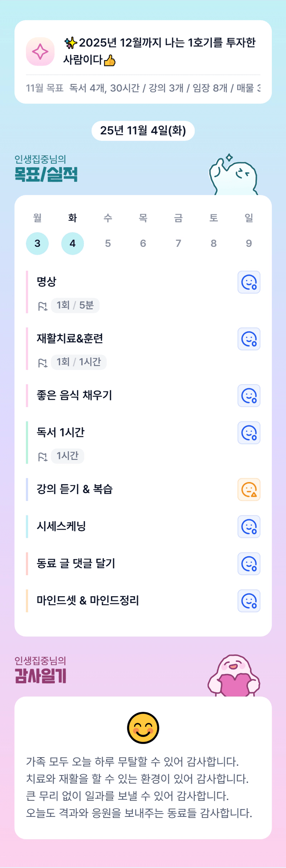This screenshot has width=286, height=868.
Task: Click the orange face icon for 강의 듣기 & 복습
Action: point(249,489)
